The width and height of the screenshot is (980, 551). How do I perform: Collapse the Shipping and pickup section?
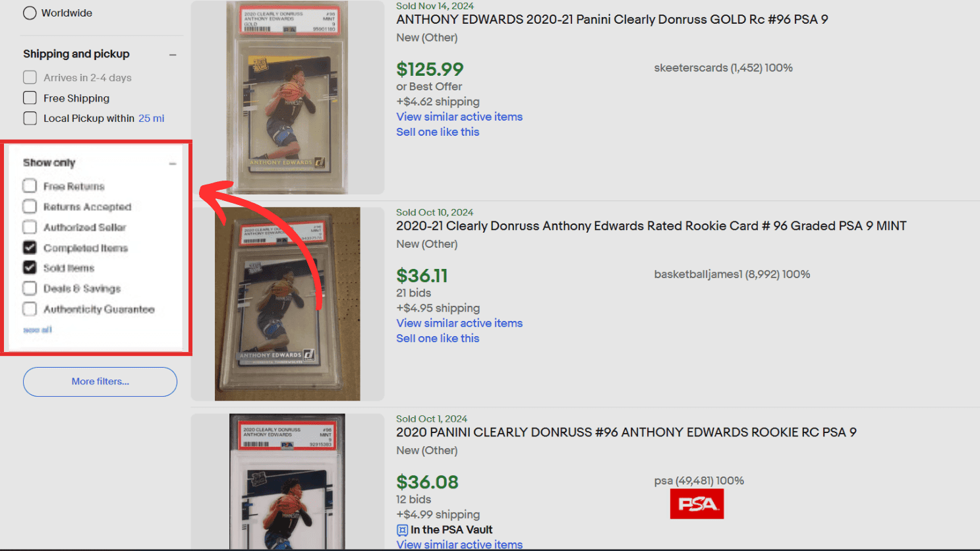click(x=173, y=55)
